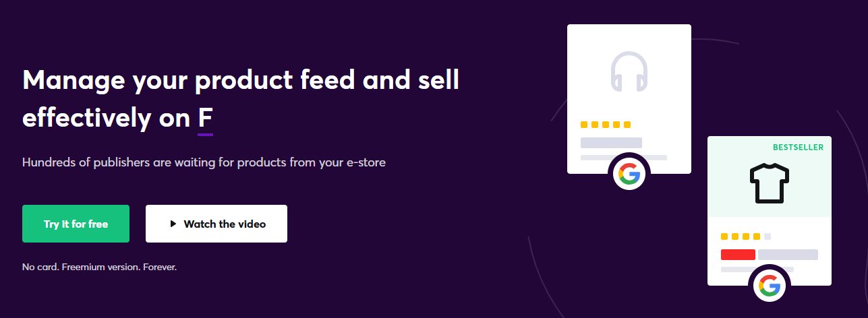
Task: Click the grey bar beside the red bar
Action: point(788,255)
